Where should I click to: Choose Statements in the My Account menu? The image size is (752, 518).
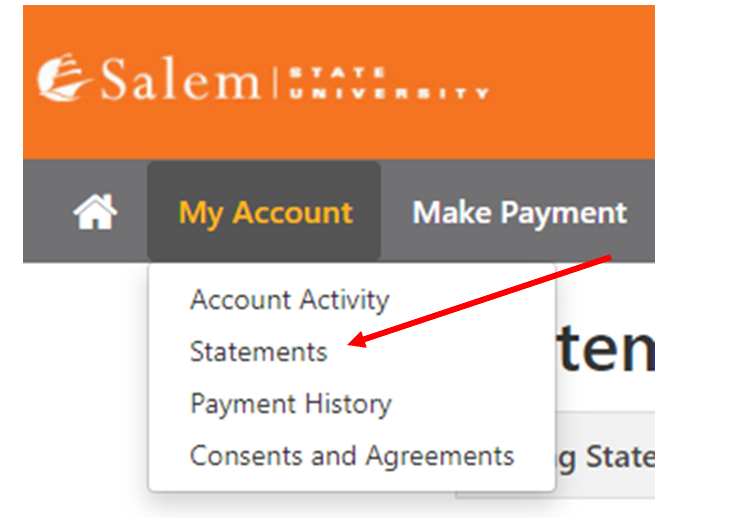point(258,352)
